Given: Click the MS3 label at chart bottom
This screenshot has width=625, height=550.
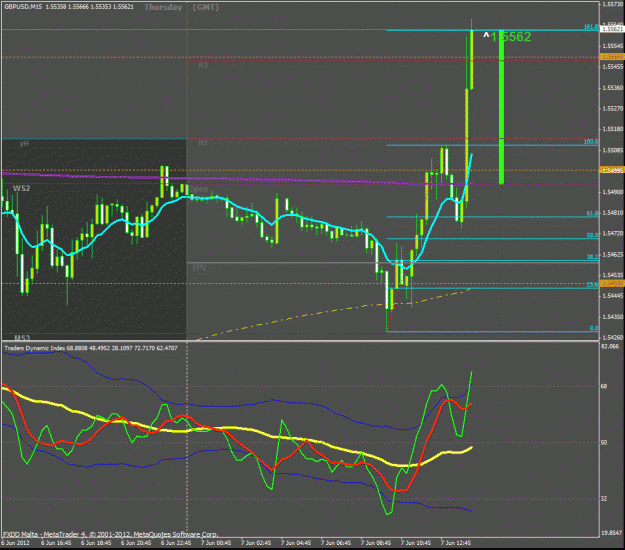Looking at the screenshot, I should pyautogui.click(x=22, y=338).
